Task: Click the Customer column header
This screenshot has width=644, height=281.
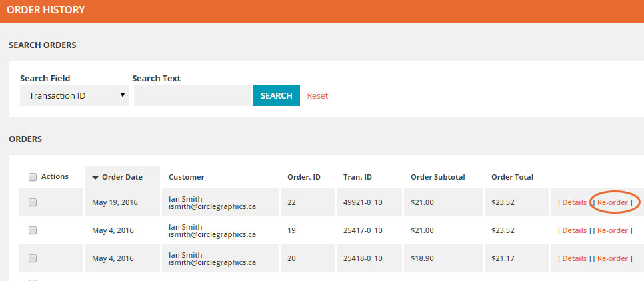Action: (187, 177)
